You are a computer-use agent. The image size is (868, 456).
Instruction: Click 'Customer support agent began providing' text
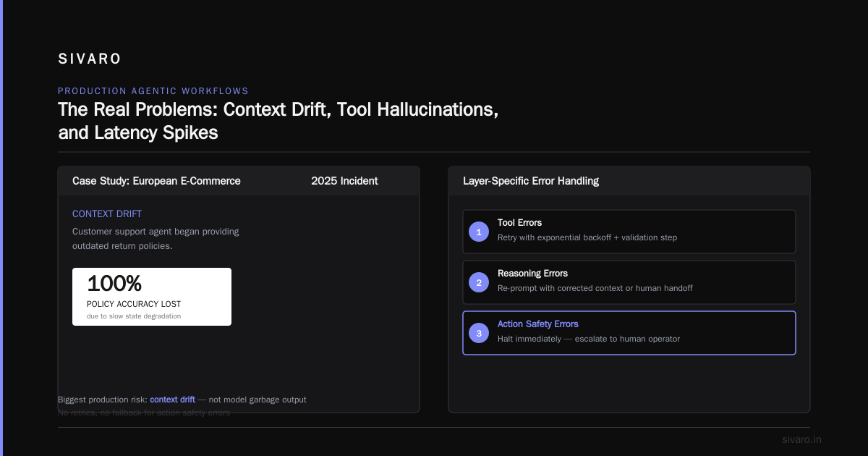(x=156, y=232)
